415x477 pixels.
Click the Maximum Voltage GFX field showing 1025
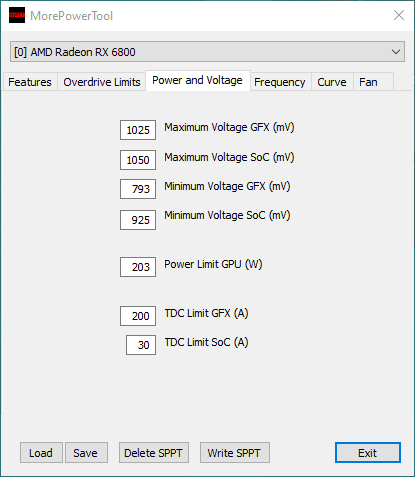[138, 130]
